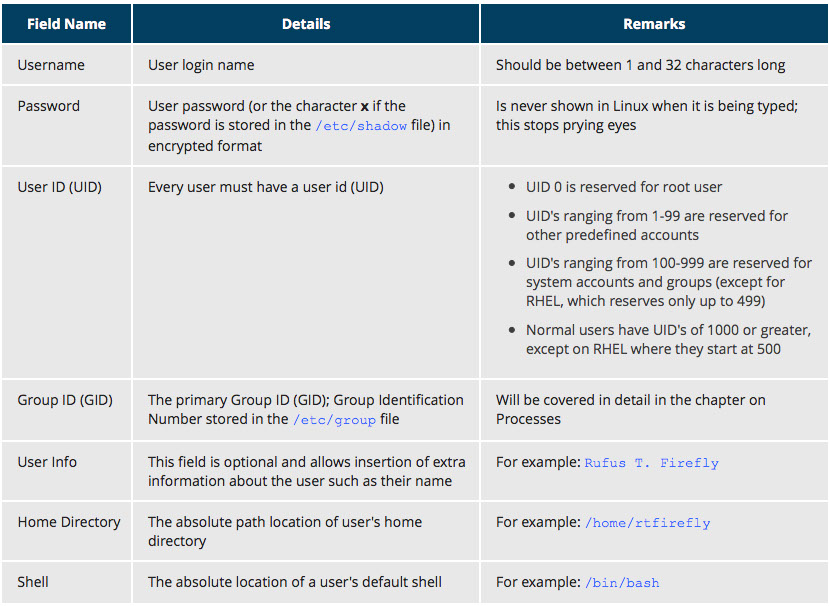Viewport: 829px width, 606px height.
Task: Click the 'UID's ranging from 1-99' bullet
Action: click(657, 225)
